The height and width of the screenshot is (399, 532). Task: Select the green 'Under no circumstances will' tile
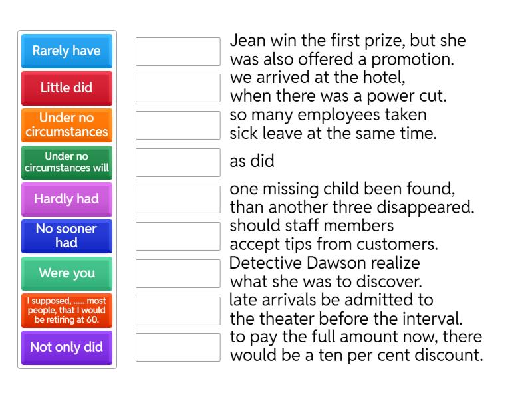tap(66, 162)
